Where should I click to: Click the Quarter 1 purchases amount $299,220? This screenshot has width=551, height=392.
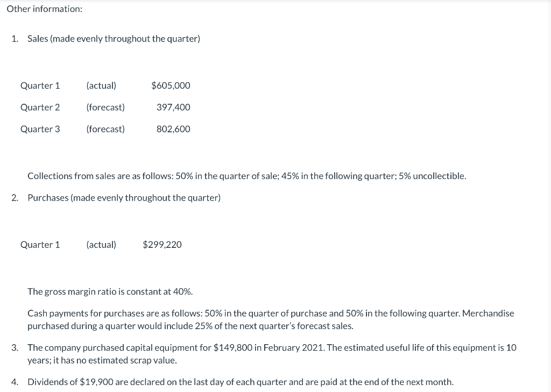pos(162,245)
